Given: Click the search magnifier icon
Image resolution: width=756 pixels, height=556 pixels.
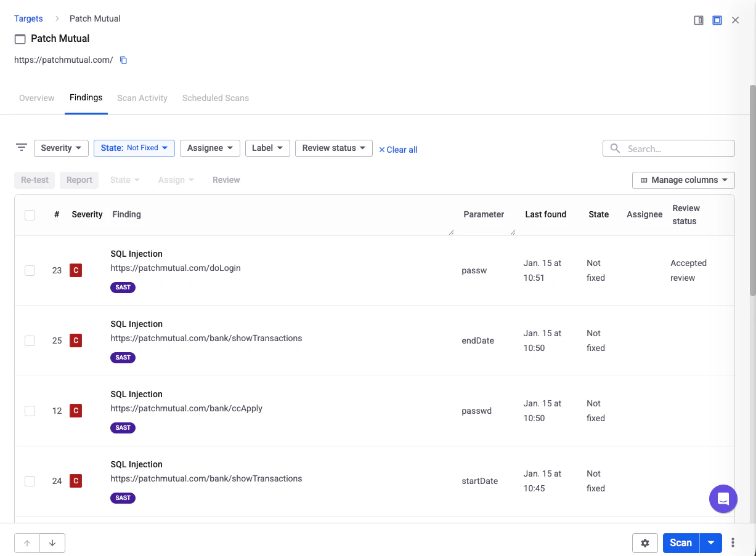Looking at the screenshot, I should [x=615, y=148].
